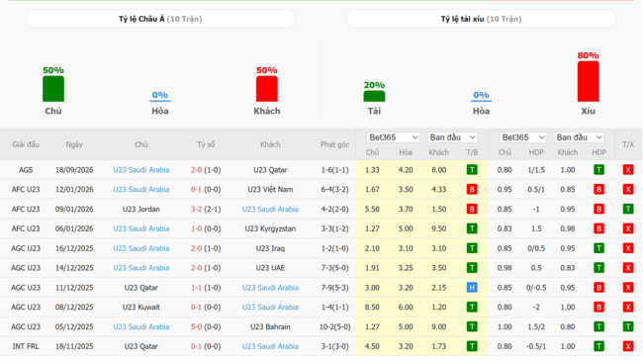Click the Ngày column header
This screenshot has width=643, height=364.
[74, 144]
